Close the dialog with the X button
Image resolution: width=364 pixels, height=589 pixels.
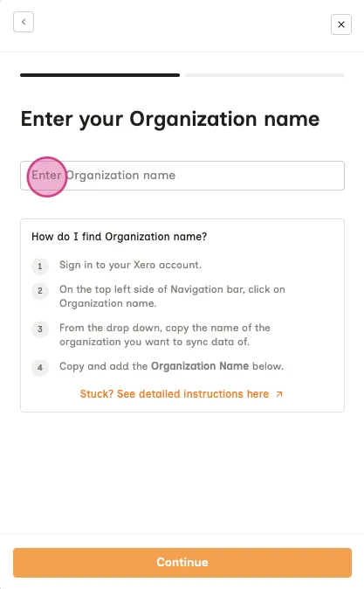[341, 24]
